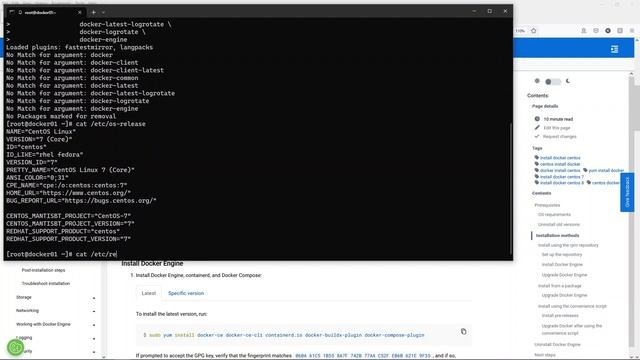
Task: Jump to Install using the rpm repository
Action: pyautogui.click(x=568, y=245)
